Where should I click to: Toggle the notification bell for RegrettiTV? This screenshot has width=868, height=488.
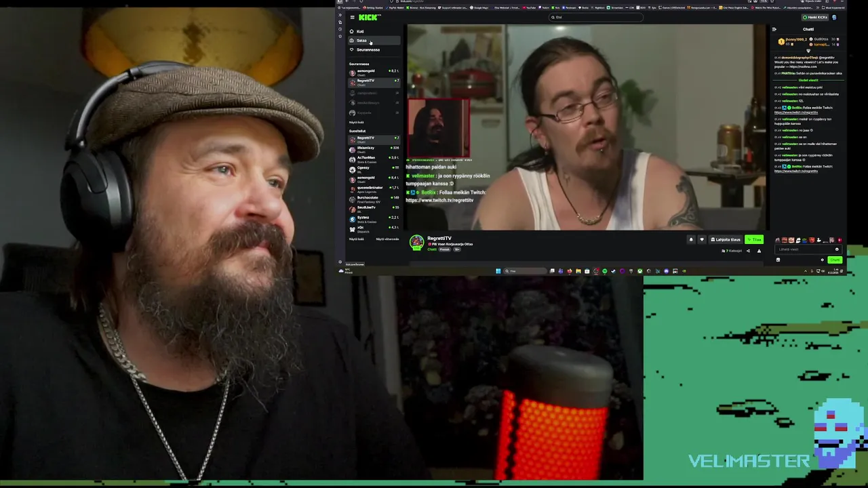click(691, 239)
